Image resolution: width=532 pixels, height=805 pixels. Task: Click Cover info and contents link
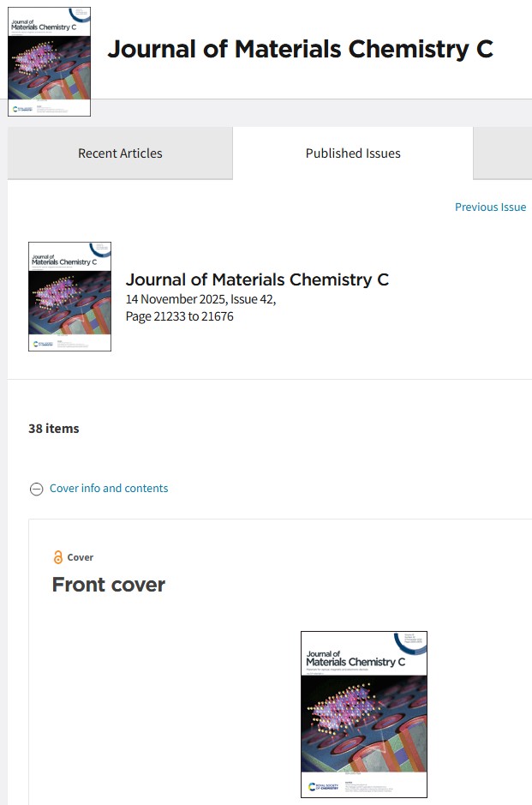[109, 489]
